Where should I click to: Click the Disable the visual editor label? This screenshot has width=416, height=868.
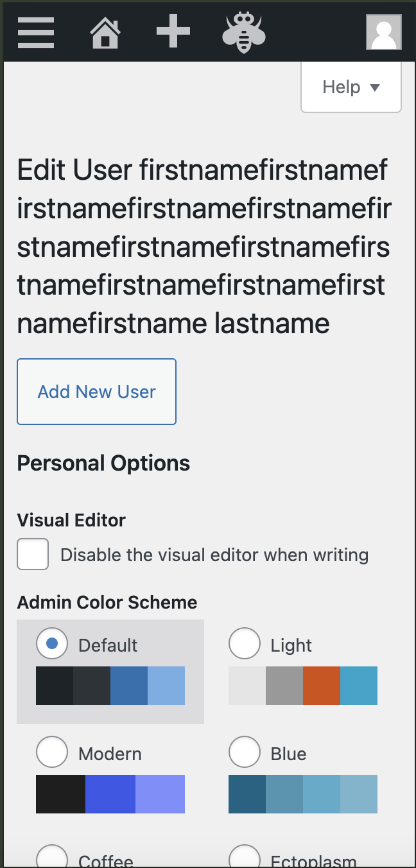tap(214, 555)
